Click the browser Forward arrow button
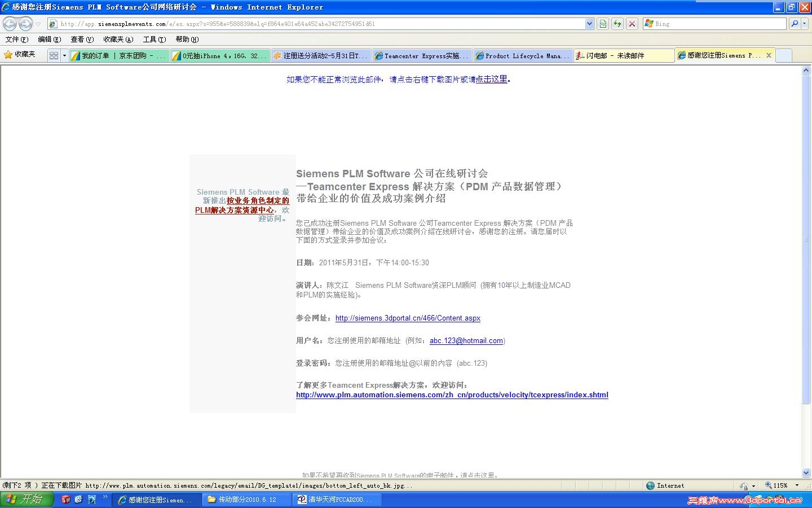Image resolution: width=812 pixels, height=508 pixels. tap(25, 24)
